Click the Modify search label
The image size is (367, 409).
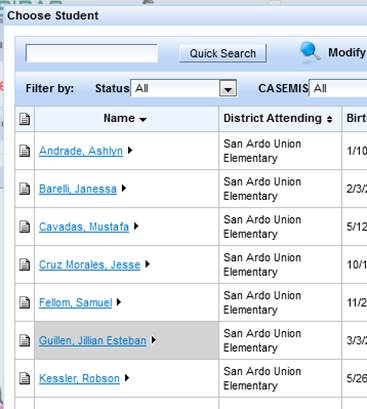pos(347,52)
